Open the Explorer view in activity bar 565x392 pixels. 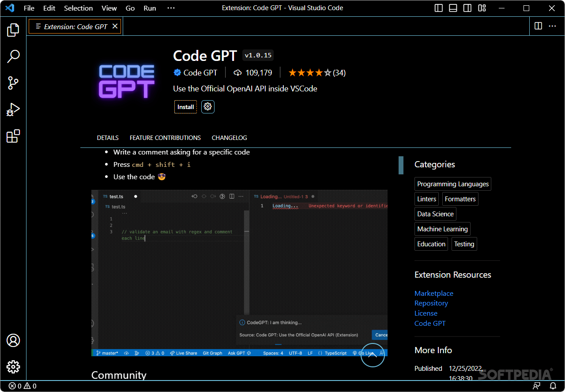13,30
